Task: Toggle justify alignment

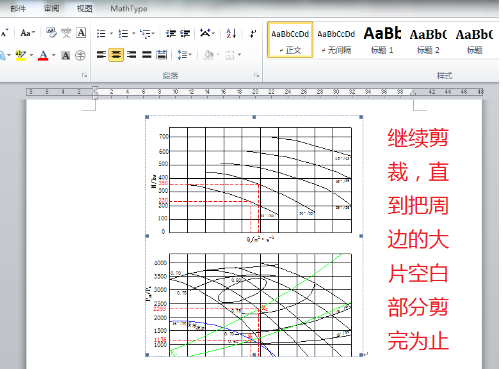Action: 147,55
